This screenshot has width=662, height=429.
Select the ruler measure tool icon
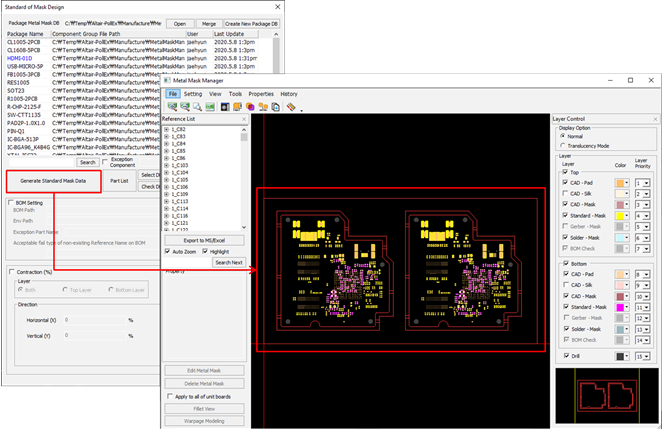(290, 106)
